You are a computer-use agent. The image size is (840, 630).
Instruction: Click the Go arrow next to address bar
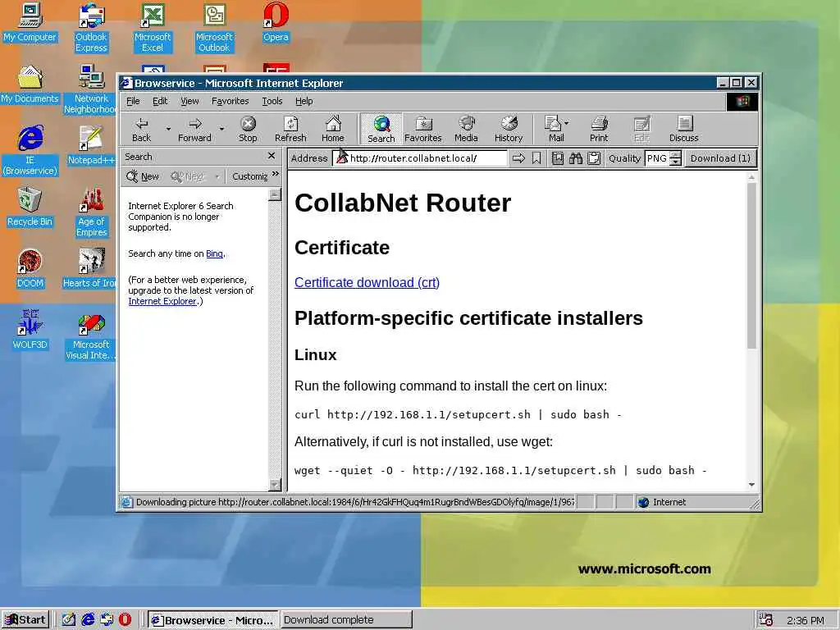(518, 158)
